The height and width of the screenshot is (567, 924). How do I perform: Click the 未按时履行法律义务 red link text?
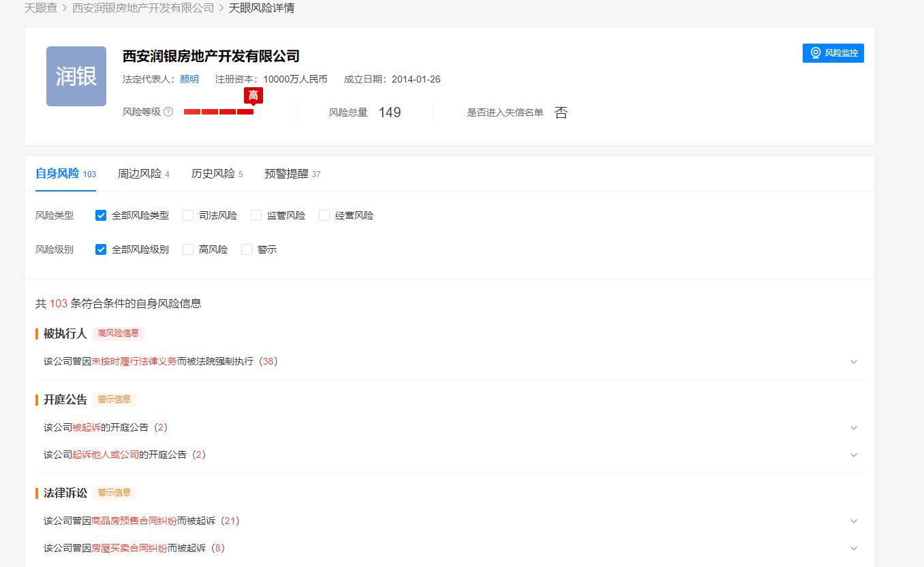[134, 361]
